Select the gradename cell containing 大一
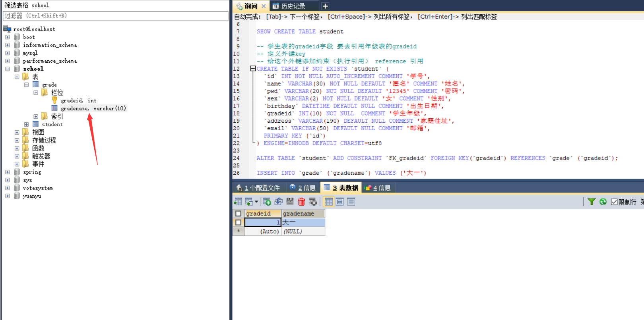The width and height of the screenshot is (644, 320). (x=303, y=222)
